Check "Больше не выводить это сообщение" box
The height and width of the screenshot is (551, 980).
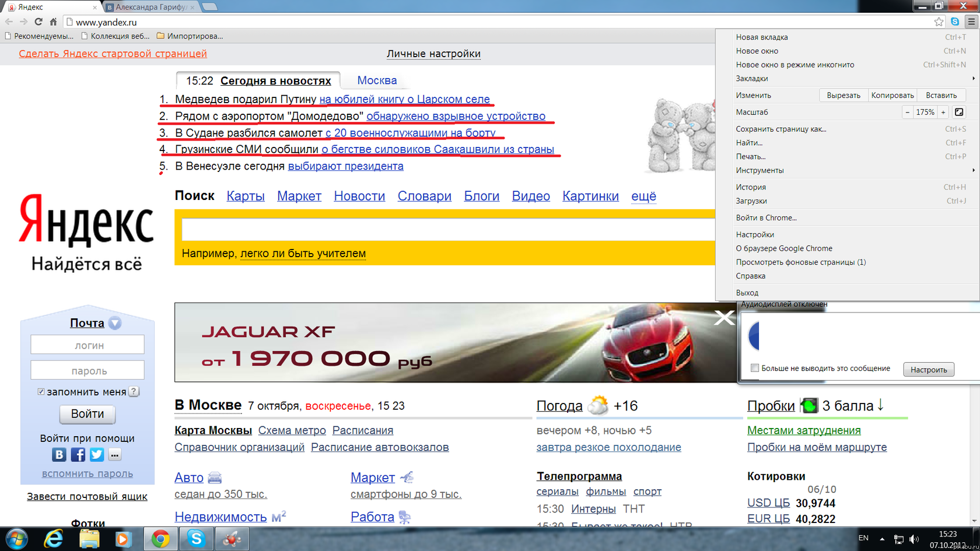(x=755, y=368)
